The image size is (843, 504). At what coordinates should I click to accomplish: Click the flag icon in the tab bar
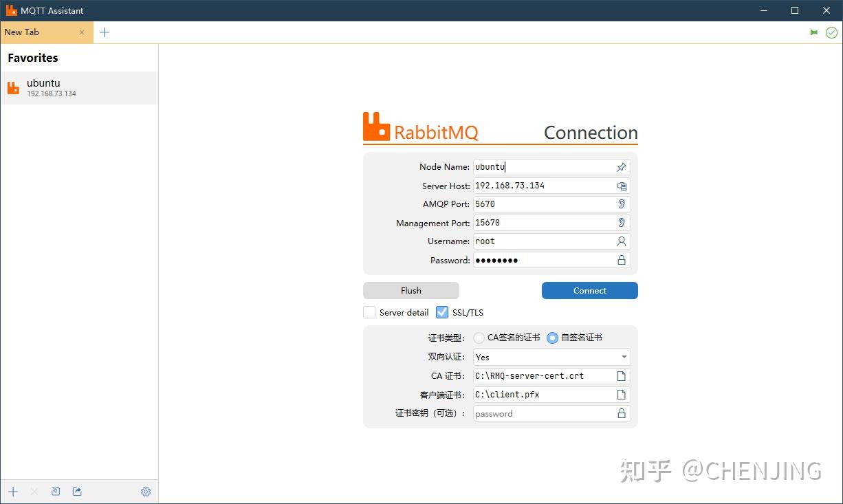point(814,32)
